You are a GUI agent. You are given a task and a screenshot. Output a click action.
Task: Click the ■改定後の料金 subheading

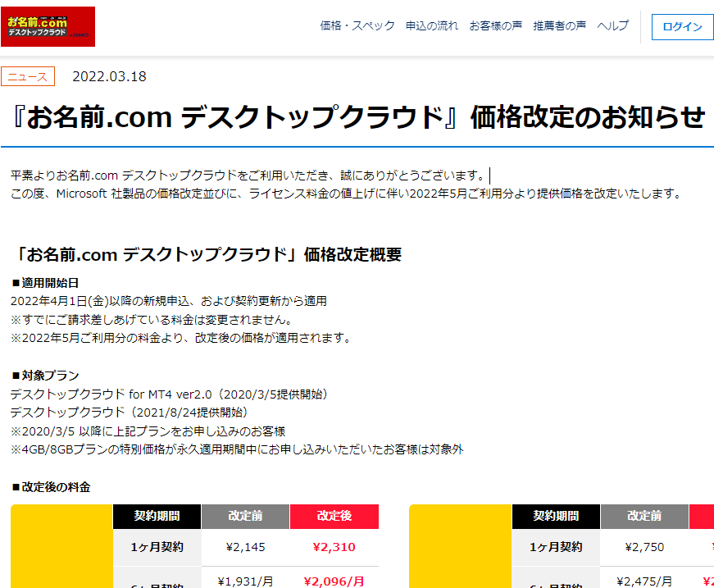point(51,487)
